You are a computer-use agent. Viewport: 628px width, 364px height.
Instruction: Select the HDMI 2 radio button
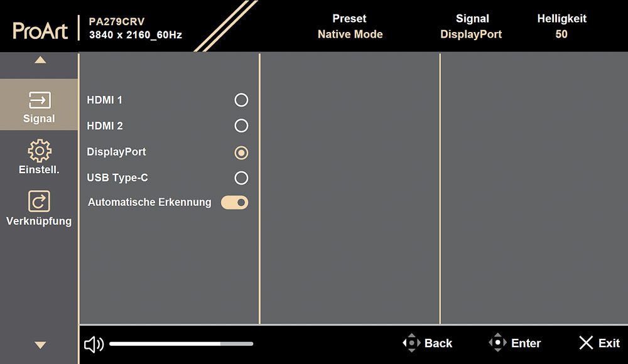(241, 126)
